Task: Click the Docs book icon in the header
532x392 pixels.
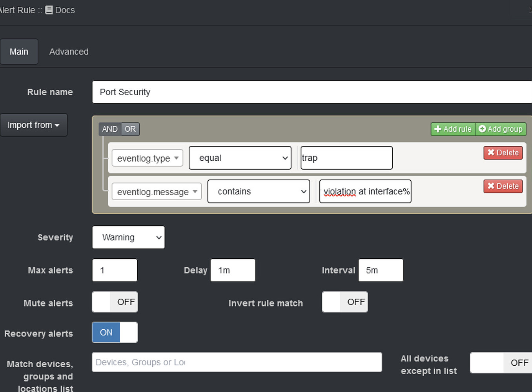Action: 49,10
